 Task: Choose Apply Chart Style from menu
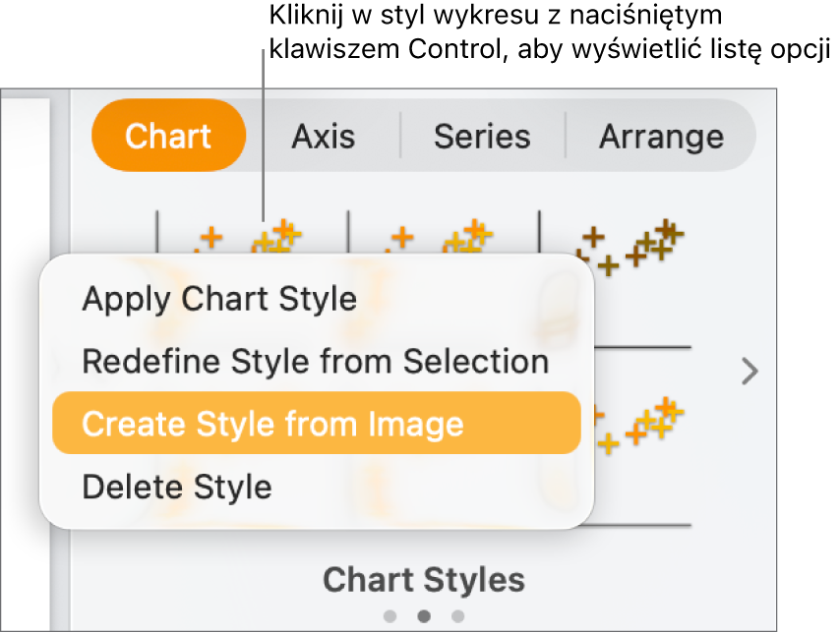click(218, 298)
